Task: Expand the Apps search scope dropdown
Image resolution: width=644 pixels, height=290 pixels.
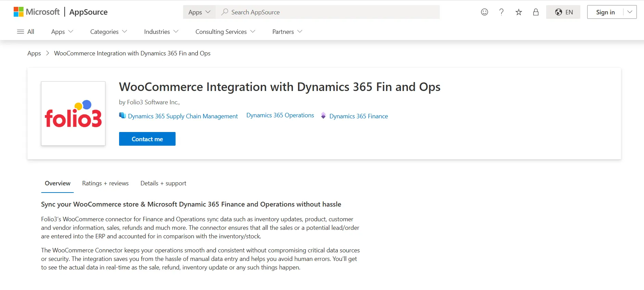Action: tap(199, 12)
